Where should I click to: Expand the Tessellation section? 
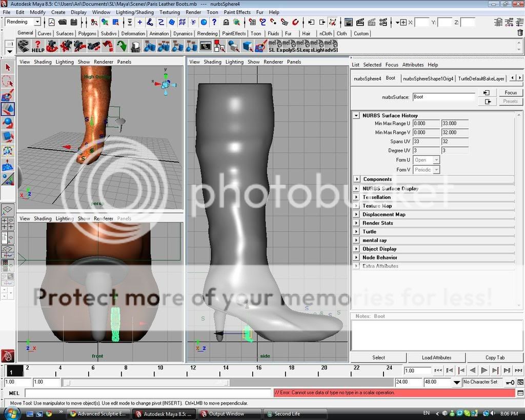[x=356, y=197]
